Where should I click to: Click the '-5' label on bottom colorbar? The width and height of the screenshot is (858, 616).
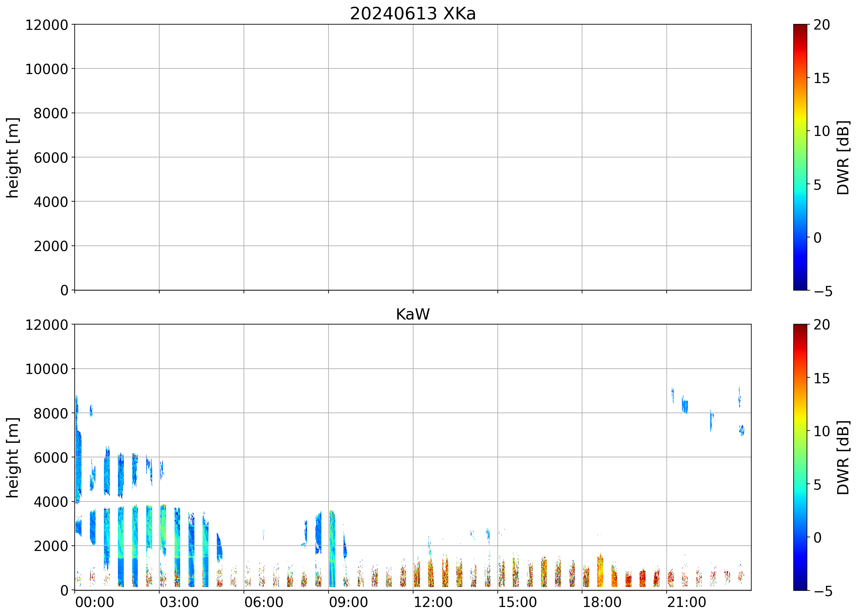[823, 591]
